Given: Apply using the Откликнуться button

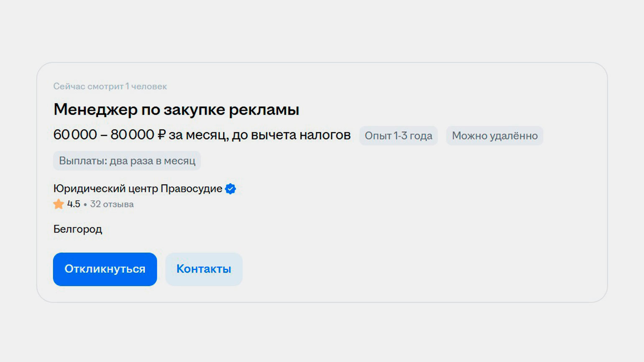Looking at the screenshot, I should (x=105, y=269).
